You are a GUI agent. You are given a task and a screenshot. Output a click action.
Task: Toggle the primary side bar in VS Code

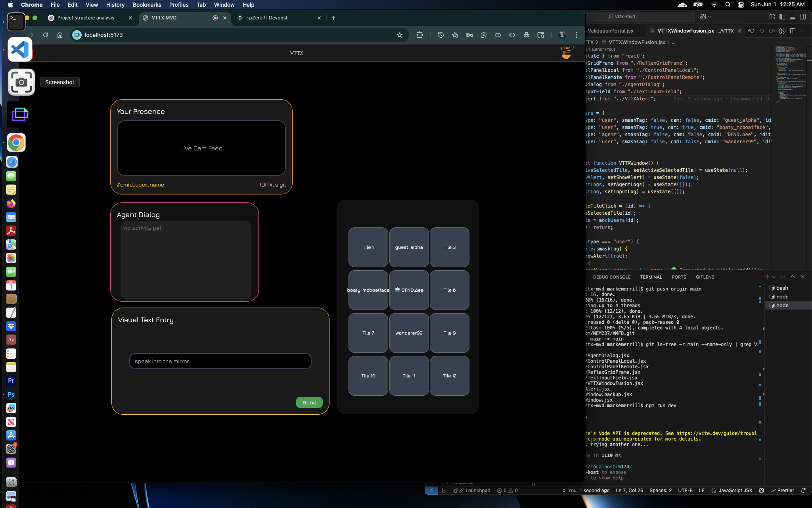click(782, 17)
